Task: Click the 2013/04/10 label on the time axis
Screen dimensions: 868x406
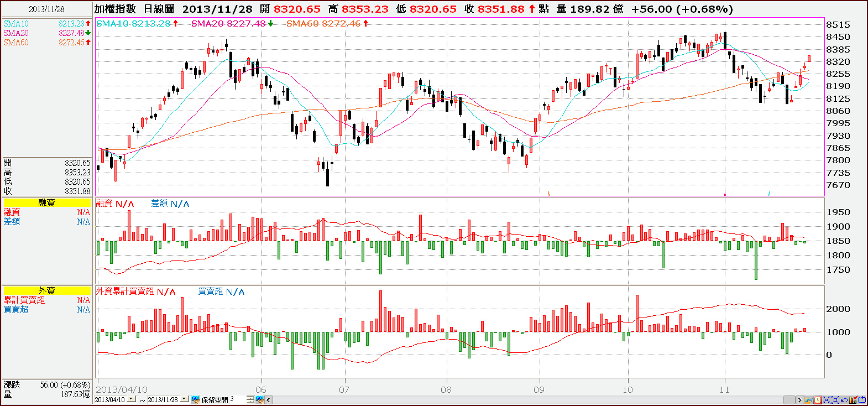Action: click(x=122, y=389)
